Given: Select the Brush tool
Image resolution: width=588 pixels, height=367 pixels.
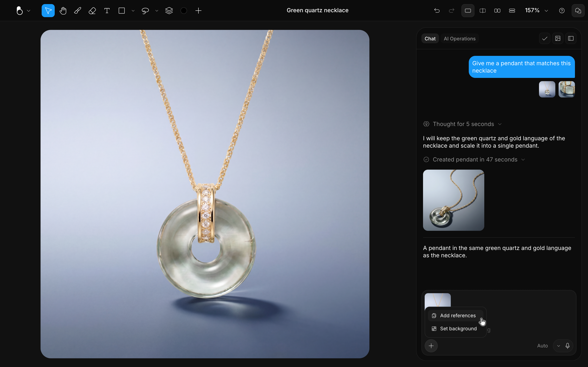Looking at the screenshot, I should (x=78, y=11).
